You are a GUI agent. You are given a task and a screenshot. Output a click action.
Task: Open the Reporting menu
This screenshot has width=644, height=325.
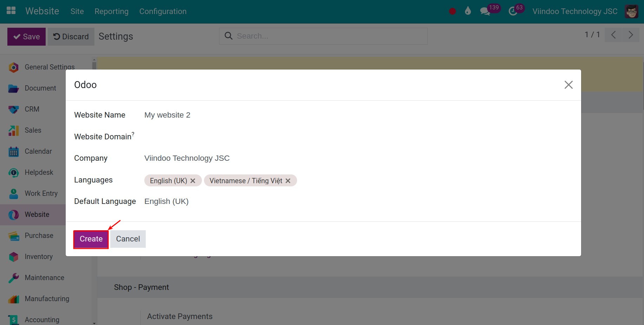click(111, 11)
